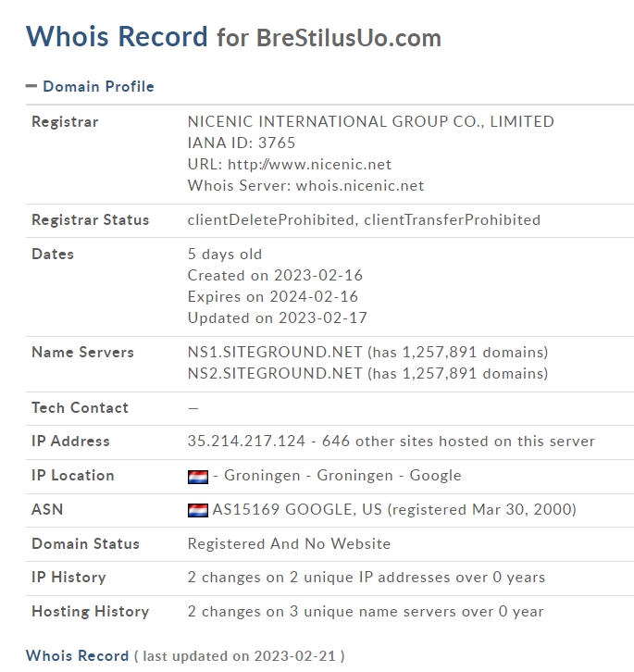
Task: Open the Domain Profile heading link
Action: [x=98, y=87]
